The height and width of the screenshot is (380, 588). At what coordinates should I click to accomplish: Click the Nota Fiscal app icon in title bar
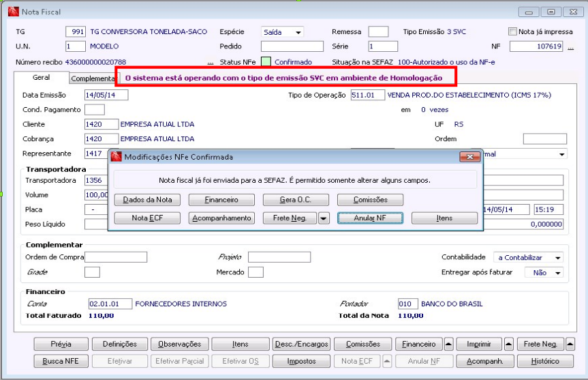[13, 12]
